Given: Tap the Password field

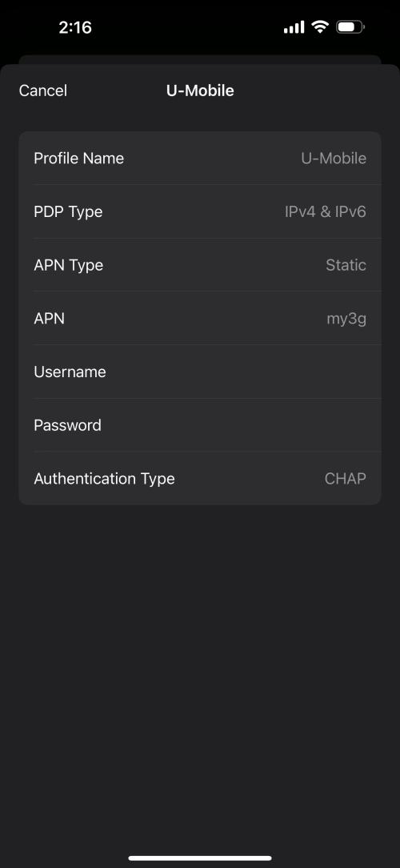Looking at the screenshot, I should pos(200,426).
